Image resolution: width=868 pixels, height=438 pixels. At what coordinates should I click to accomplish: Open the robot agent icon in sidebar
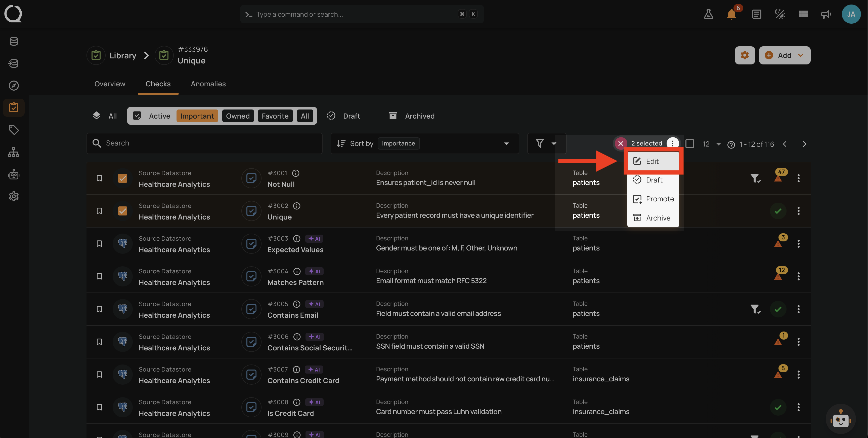click(14, 174)
